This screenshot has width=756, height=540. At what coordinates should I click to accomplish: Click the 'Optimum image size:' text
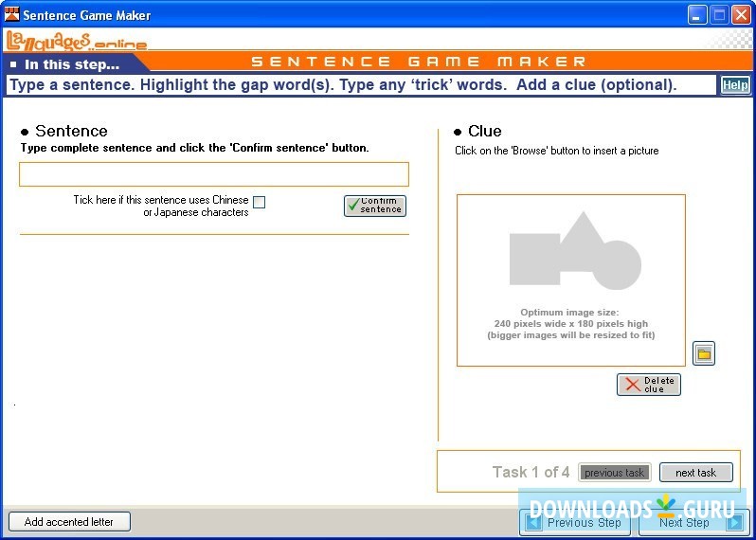(x=569, y=313)
